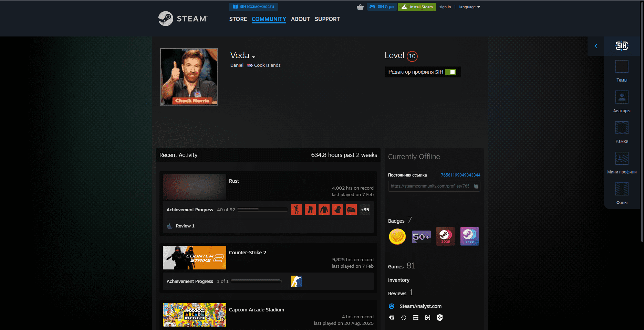Viewport: 644px width, 330px height.
Task: Collapse the SIH panel with the chevron arrow
Action: (596, 46)
